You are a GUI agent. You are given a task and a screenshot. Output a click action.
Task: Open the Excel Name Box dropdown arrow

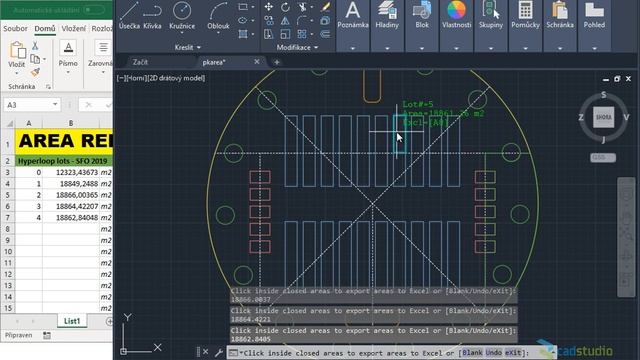point(55,104)
